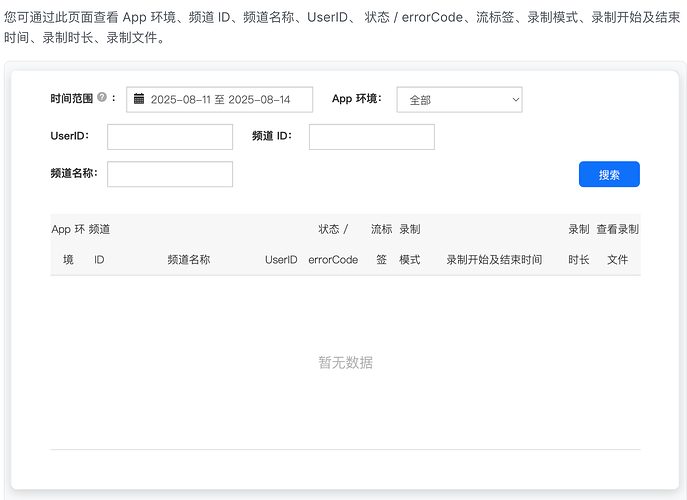Viewport: 687px width, 500px height.
Task: Select the 流标签 column header
Action: coord(381,244)
